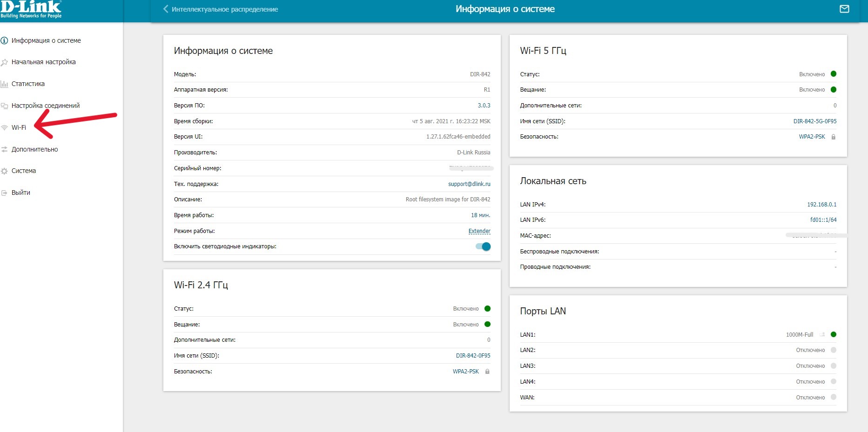
Task: Open SSID link DIR-842-5G-0F95
Action: (815, 121)
